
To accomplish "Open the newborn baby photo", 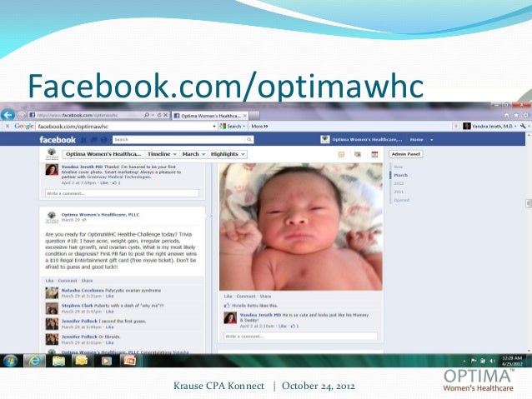I will tap(301, 227).
